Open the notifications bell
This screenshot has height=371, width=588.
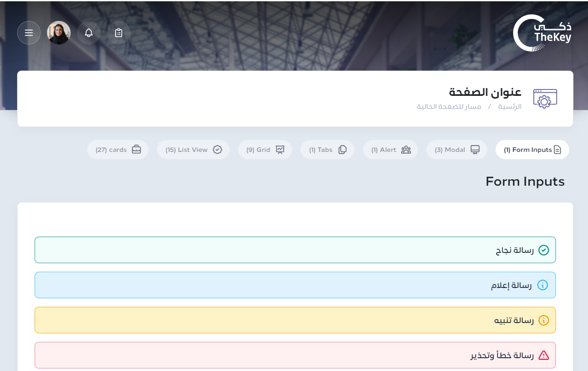point(89,33)
